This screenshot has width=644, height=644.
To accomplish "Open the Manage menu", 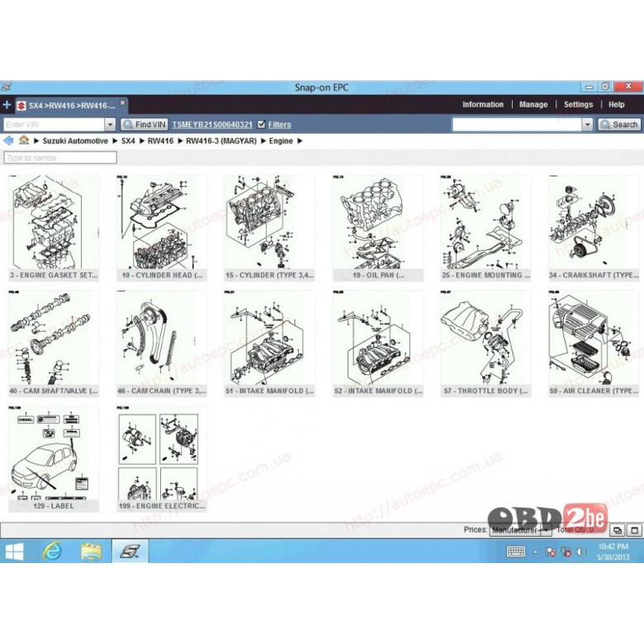I will [x=533, y=104].
